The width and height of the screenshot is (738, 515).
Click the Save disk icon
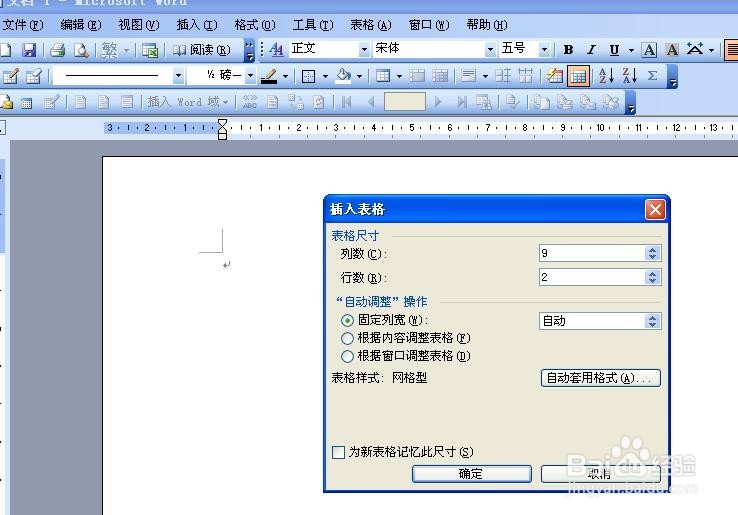pos(29,50)
